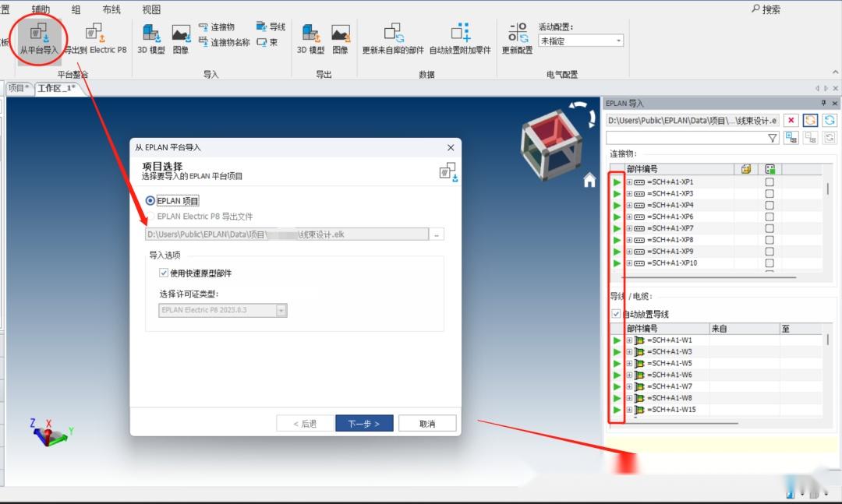Screen dimensions: 842x504
Task: Tick the checkbox in the =SCH+A1-XP7 row
Action: pyautogui.click(x=769, y=228)
